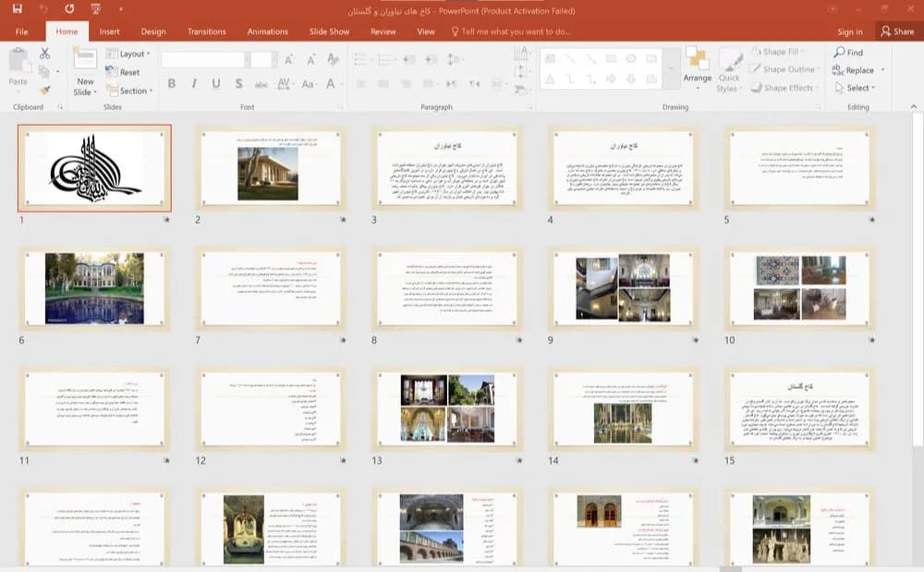Click the Redo repeat icon
924x572 pixels.
69,9
